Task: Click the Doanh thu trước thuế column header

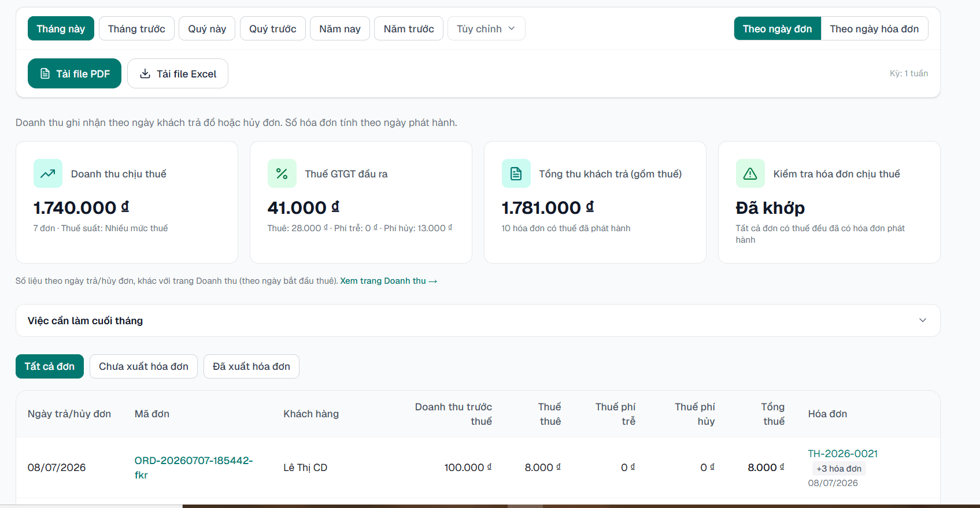Action: [453, 414]
